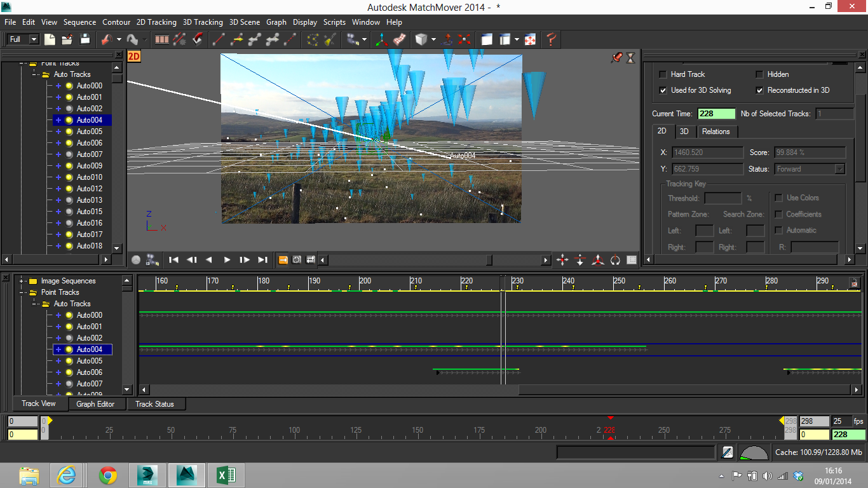Open the Sequence menu
868x488 pixels.
(79, 22)
